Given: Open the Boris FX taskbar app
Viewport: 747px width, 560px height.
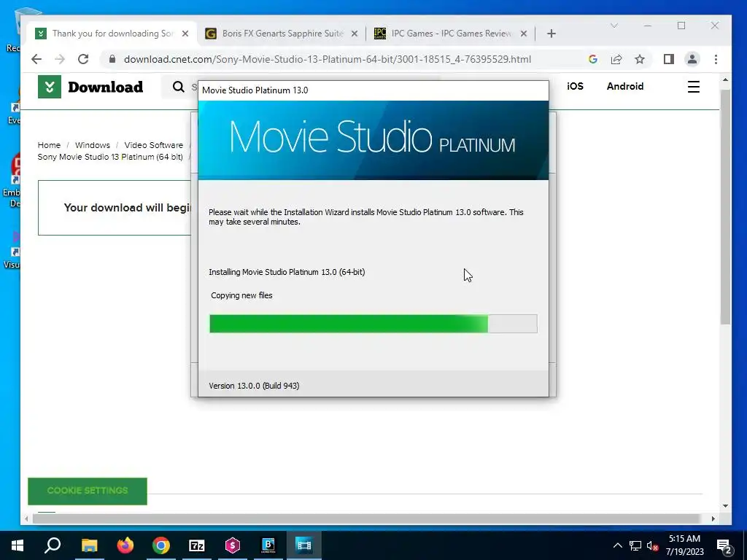Looking at the screenshot, I should 268,545.
